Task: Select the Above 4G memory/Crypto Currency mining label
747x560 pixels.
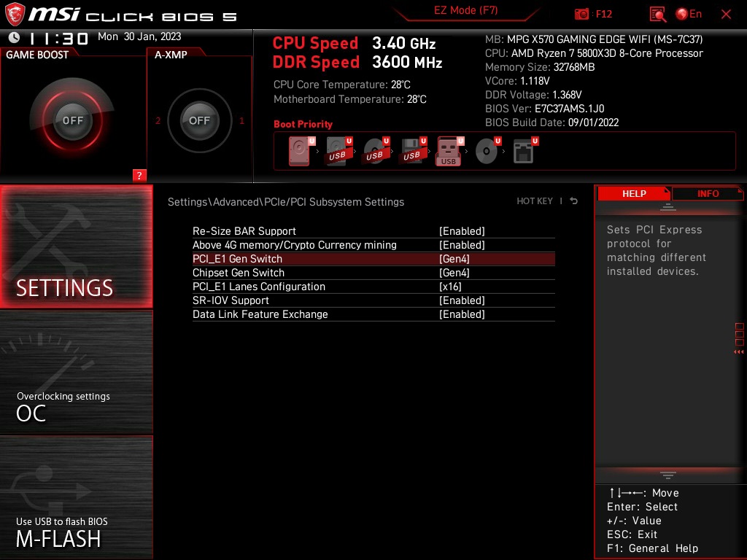Action: pos(295,245)
